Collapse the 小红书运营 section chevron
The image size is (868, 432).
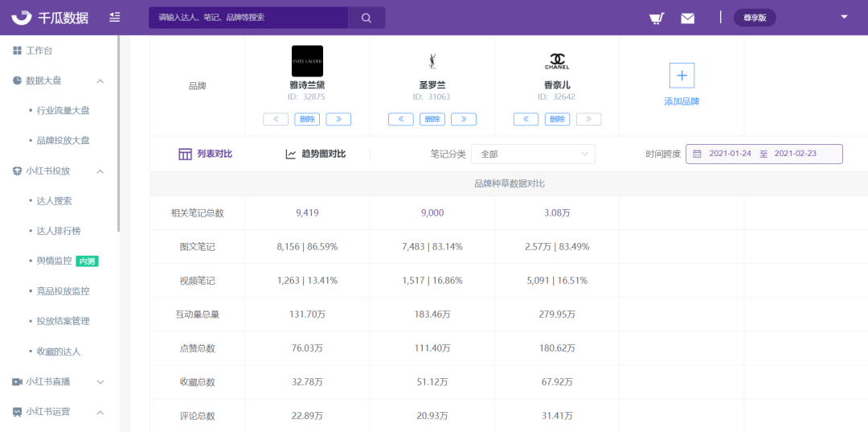tap(100, 412)
